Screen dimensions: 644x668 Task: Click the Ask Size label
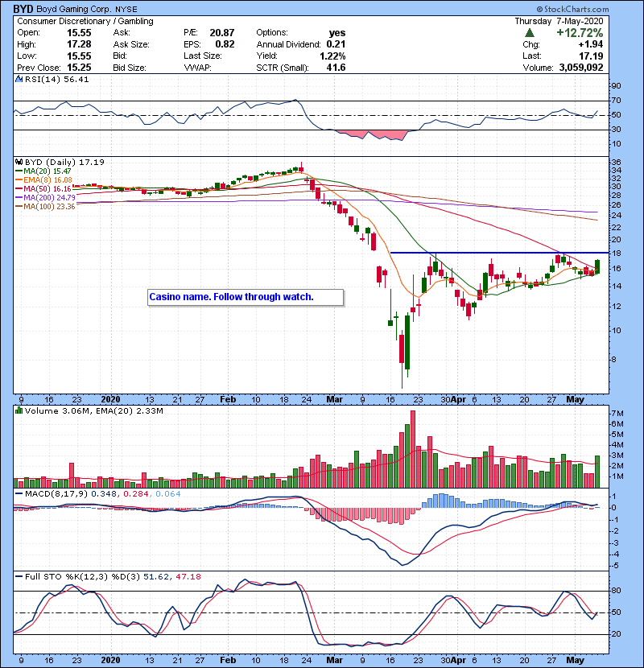tap(131, 44)
